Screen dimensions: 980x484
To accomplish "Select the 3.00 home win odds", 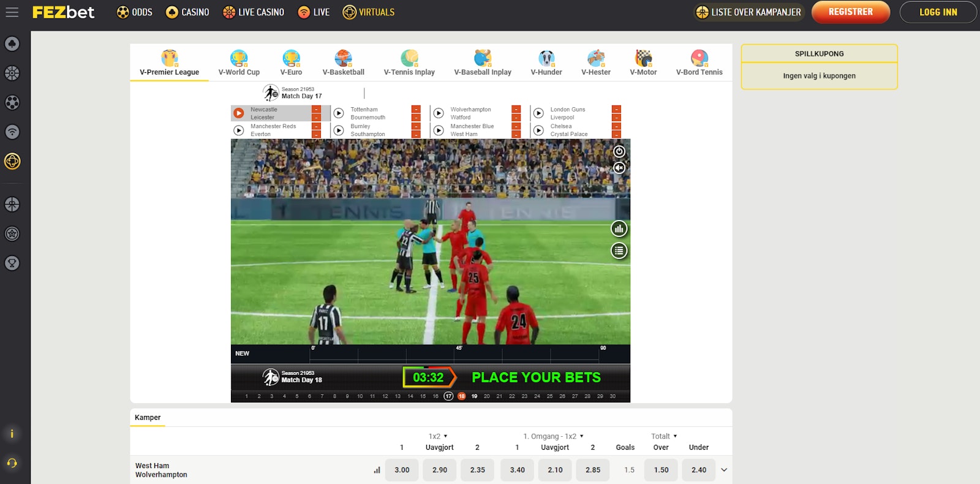I will pos(402,470).
